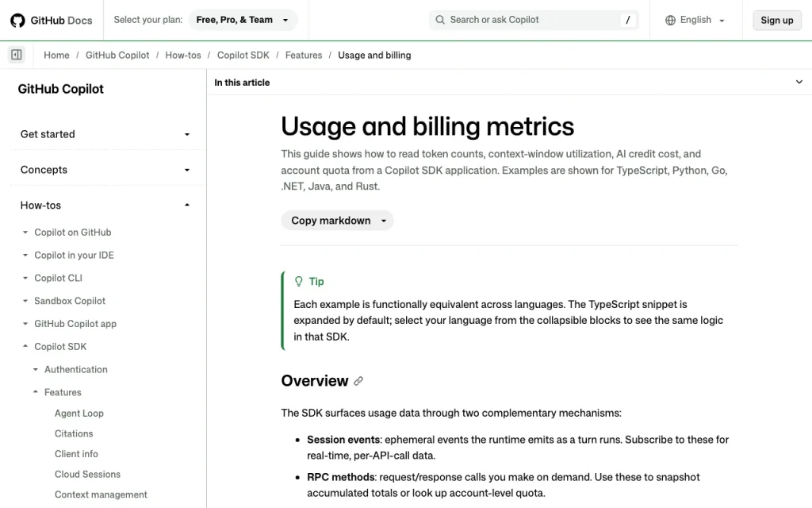Screen dimensions: 812x508
Task: Click the Usage and billing metrics heading
Action: 427,126
